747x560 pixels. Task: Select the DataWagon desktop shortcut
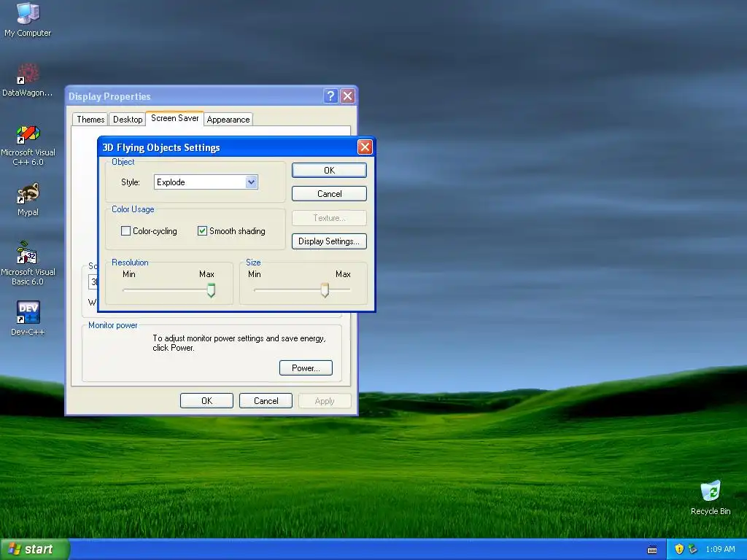[x=28, y=79]
